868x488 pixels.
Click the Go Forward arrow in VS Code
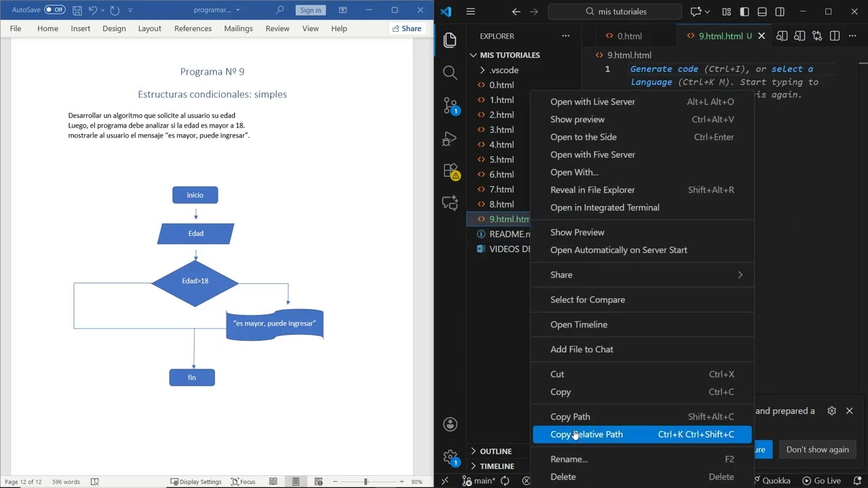pyautogui.click(x=534, y=12)
